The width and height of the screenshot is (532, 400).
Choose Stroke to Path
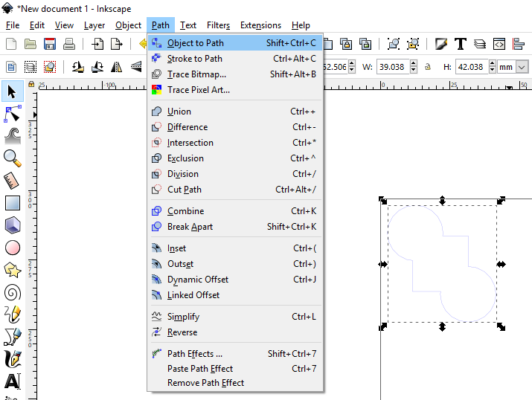click(x=235, y=59)
